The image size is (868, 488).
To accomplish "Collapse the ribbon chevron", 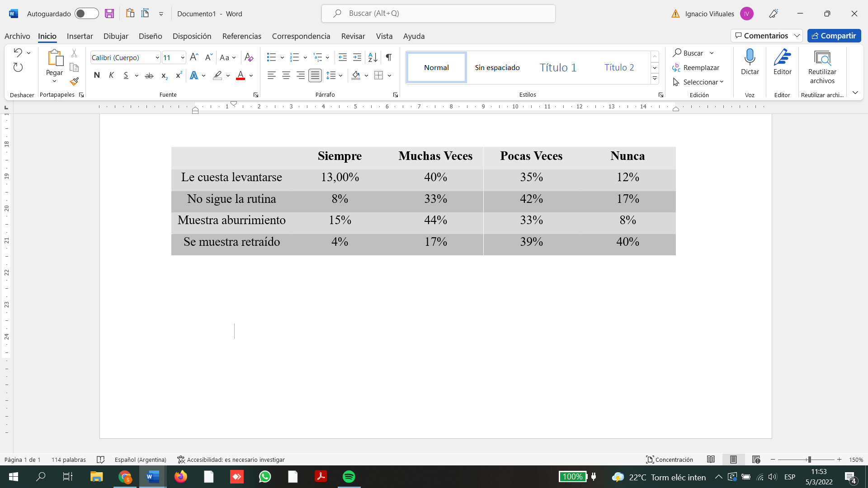I will click(x=855, y=93).
